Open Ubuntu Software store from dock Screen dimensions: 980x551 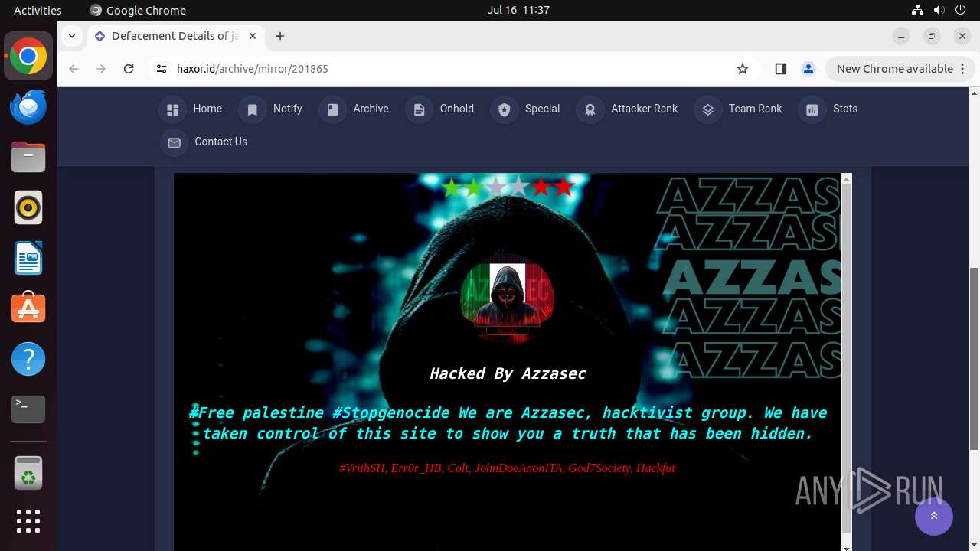[x=28, y=309]
